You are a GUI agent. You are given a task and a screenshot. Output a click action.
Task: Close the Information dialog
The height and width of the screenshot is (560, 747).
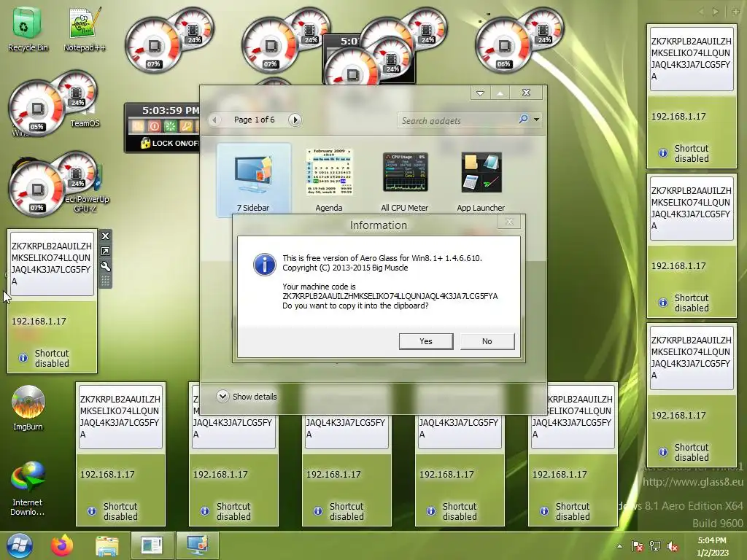509,222
